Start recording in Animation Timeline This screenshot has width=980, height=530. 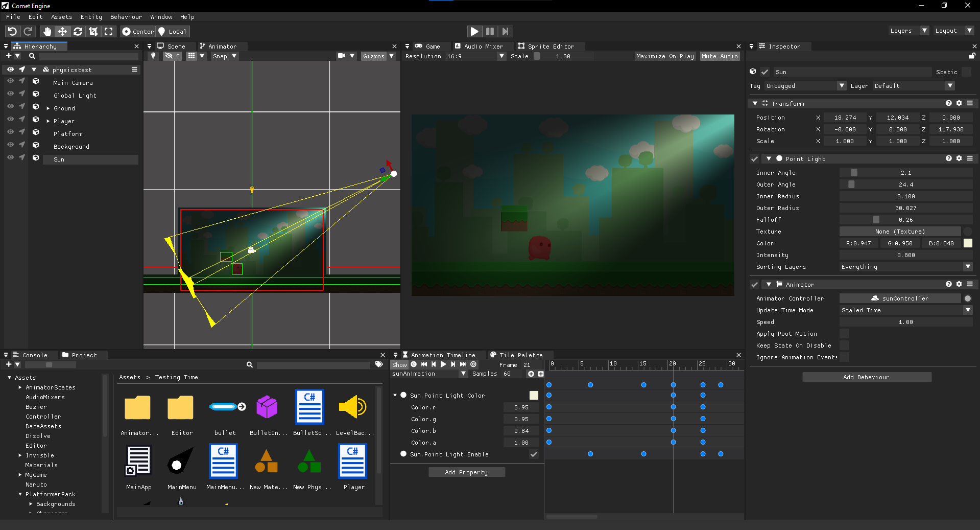(414, 364)
